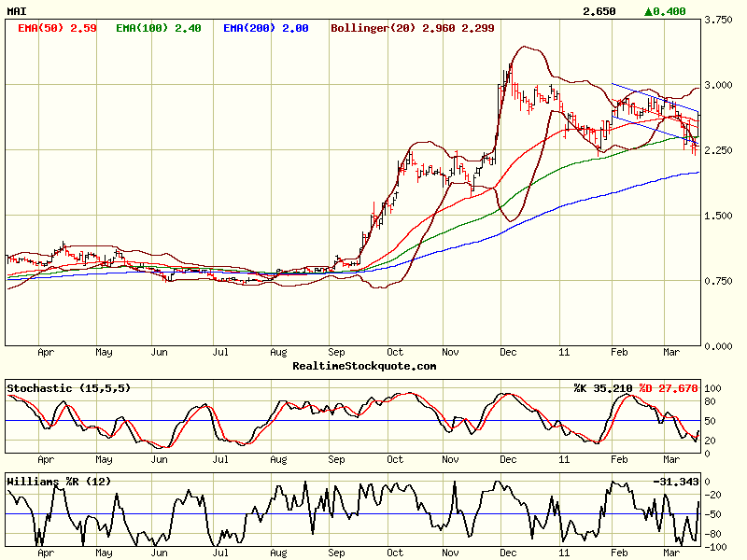This screenshot has height=560, width=747.
Task: Click Nov on the Williams %R axis
Action: coord(450,553)
